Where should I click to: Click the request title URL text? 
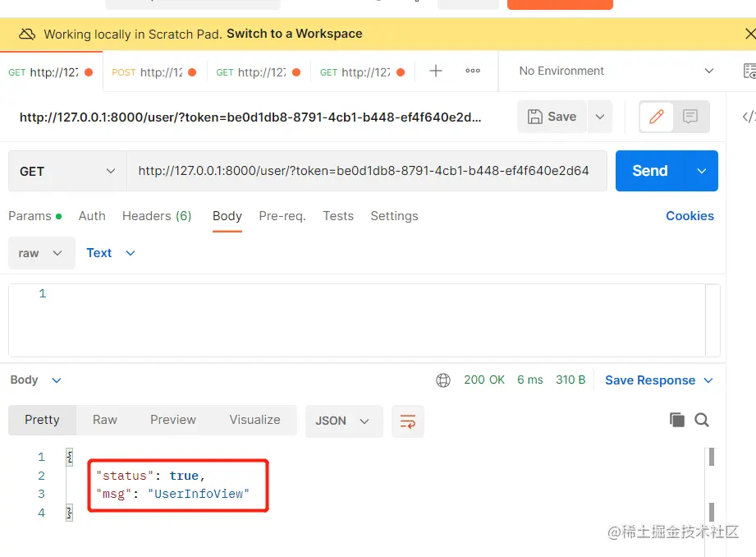point(250,117)
